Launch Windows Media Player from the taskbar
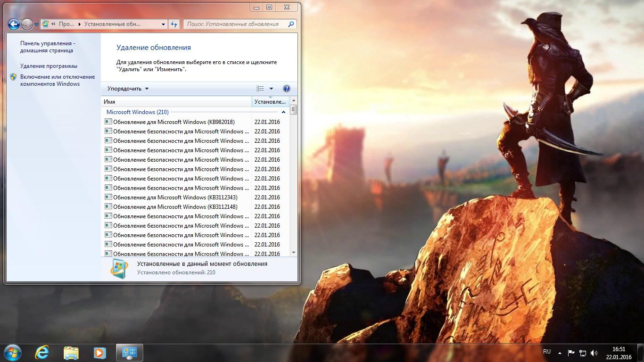This screenshot has width=644, height=362. point(99,353)
